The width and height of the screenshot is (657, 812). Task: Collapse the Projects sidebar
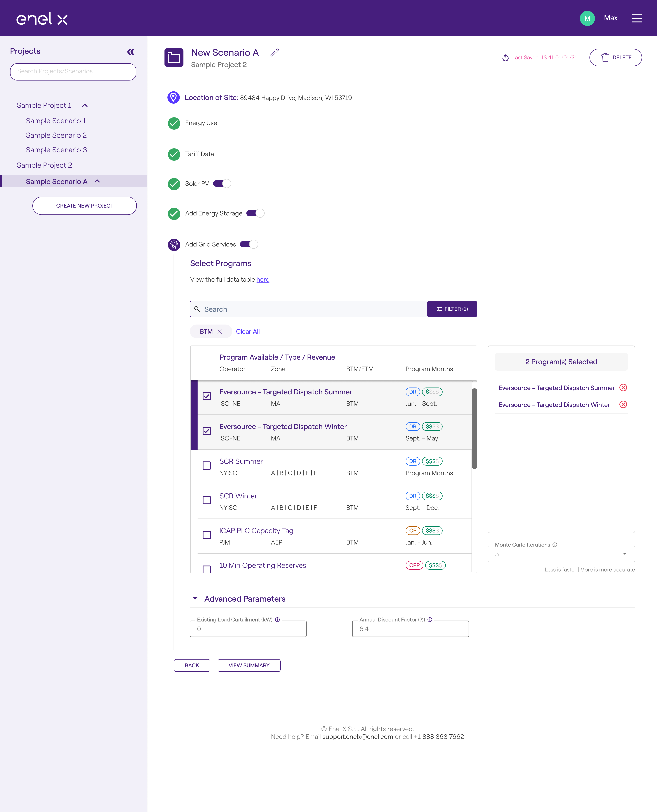point(131,52)
